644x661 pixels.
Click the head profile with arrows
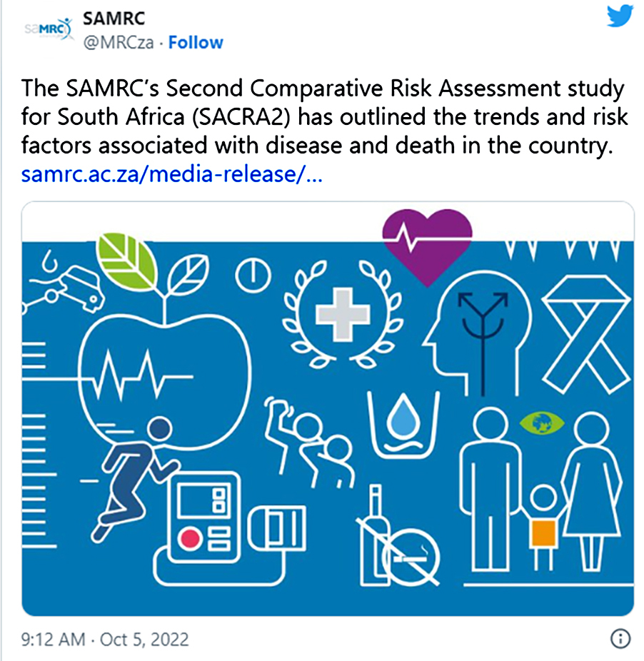pos(476,333)
